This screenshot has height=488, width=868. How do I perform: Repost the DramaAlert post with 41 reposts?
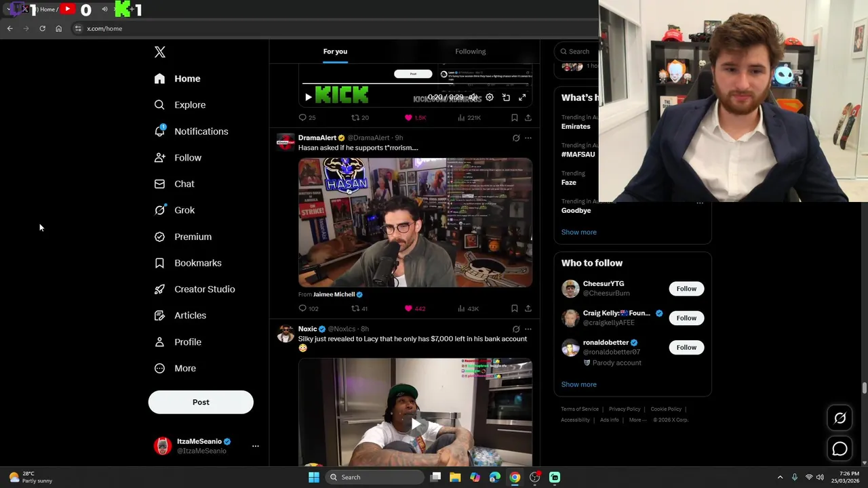point(359,309)
